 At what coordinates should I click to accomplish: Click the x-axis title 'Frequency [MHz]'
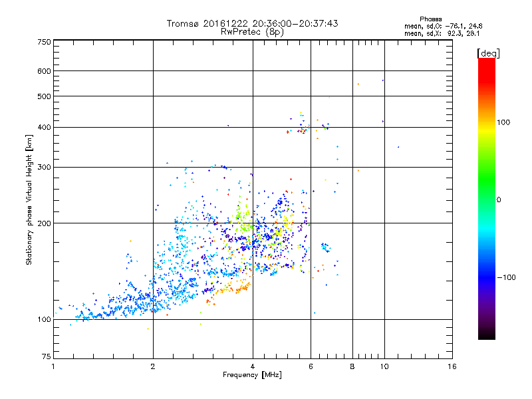(252, 375)
